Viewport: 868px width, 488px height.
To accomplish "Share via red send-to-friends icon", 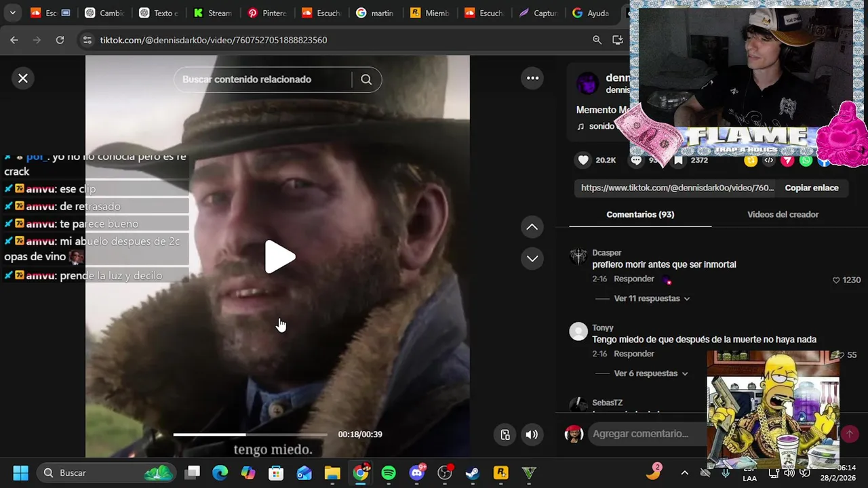I will [787, 161].
